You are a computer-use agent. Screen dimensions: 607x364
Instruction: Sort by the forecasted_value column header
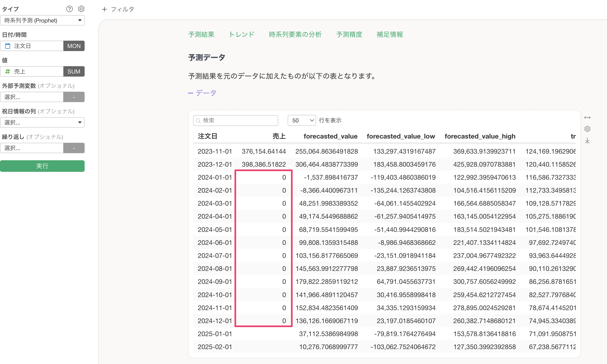point(330,136)
